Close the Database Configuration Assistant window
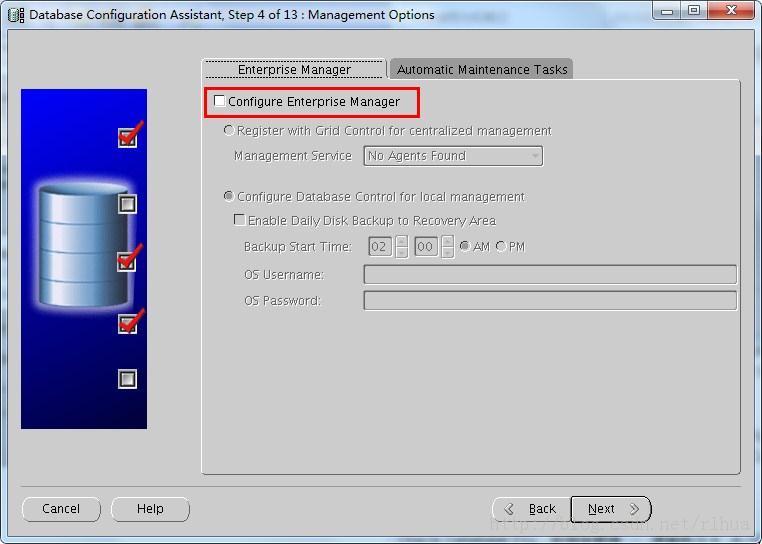762x544 pixels. (x=731, y=11)
